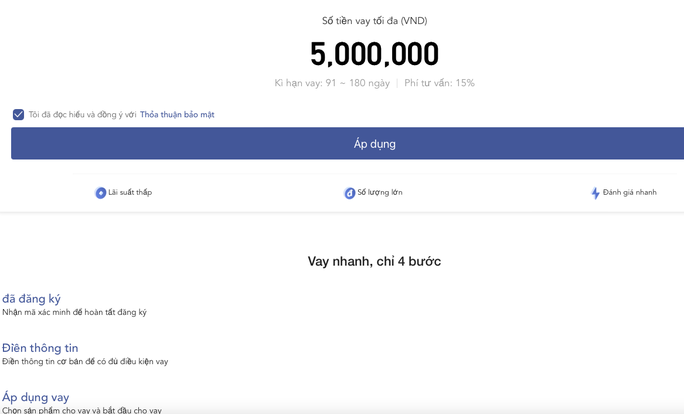Click the 'Điền thông tin cơ bản' description line
Screen dimensions: 684x414
pos(85,362)
